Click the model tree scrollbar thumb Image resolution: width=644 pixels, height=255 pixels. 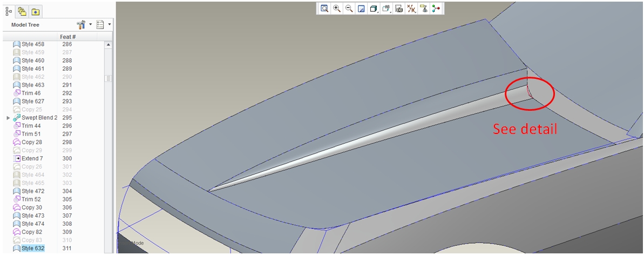(109, 78)
